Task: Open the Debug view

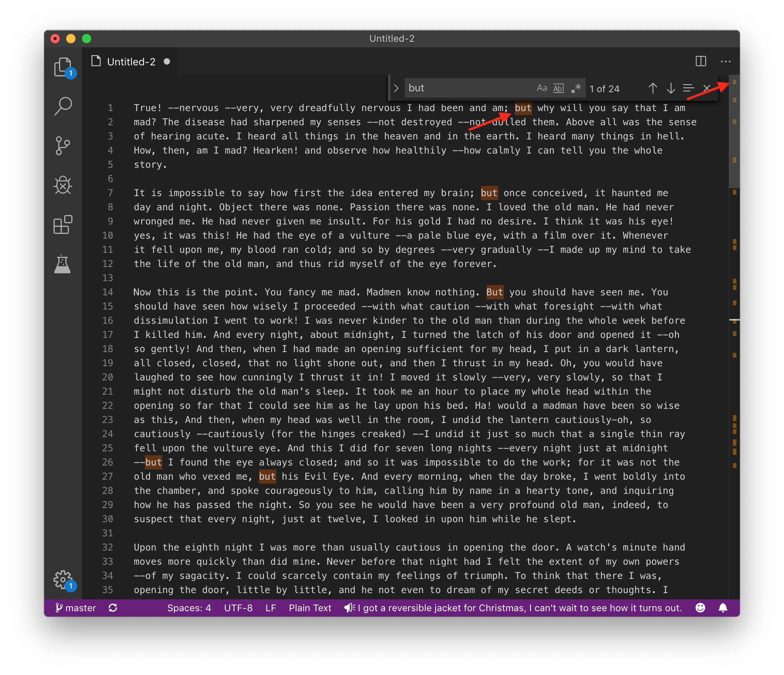Action: (63, 185)
